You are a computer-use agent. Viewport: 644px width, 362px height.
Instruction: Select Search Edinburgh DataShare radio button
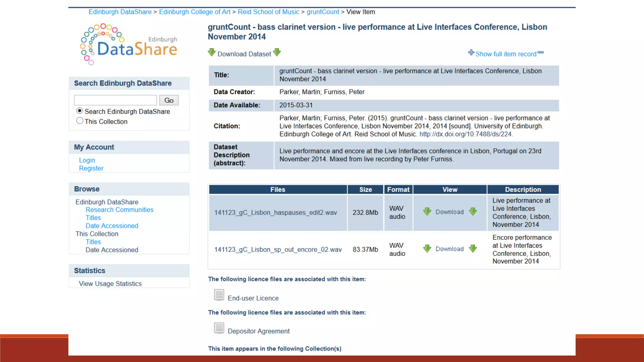80,111
